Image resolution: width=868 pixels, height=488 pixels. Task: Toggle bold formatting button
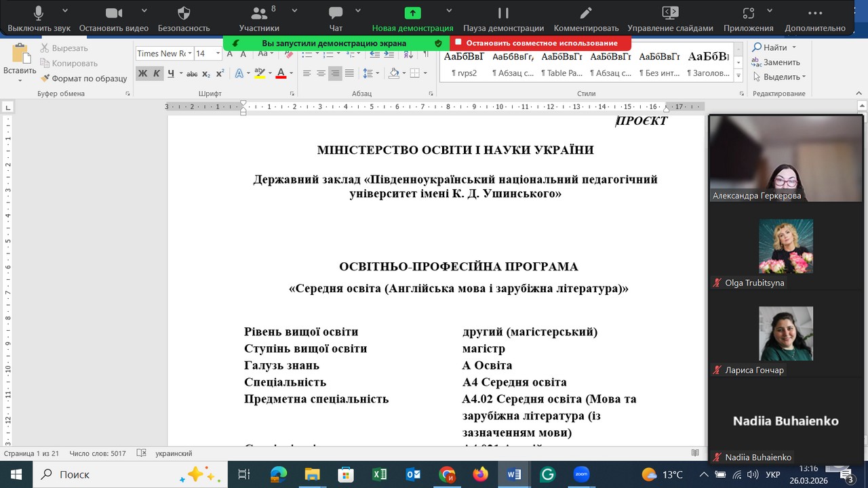click(x=142, y=73)
